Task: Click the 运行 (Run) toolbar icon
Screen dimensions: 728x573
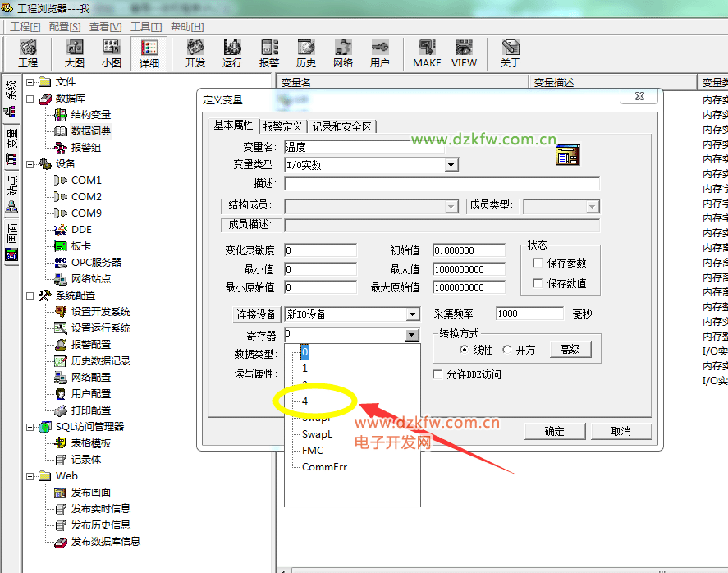Action: click(232, 53)
